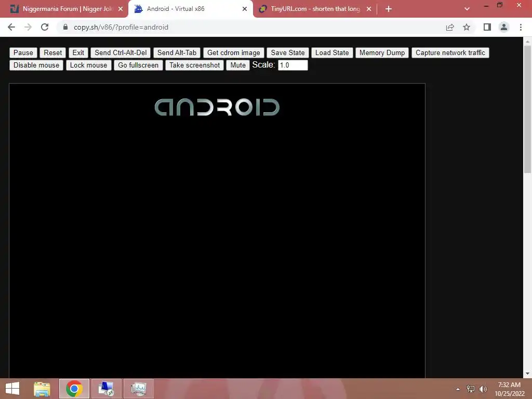Toggle the Lock mouse button
The width and height of the screenshot is (532, 399).
tap(88, 65)
